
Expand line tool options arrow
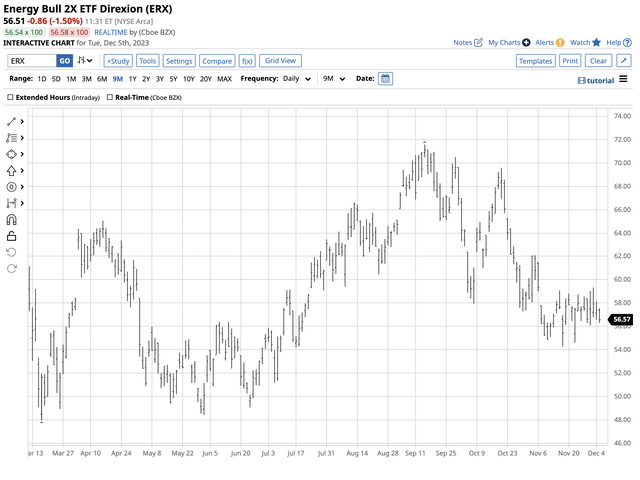[x=22, y=122]
